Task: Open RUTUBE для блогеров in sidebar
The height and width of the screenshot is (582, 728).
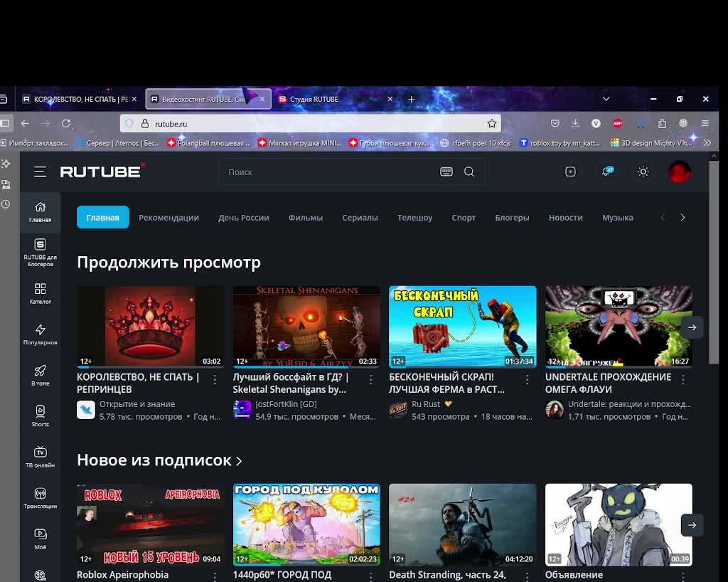Action: click(x=41, y=253)
